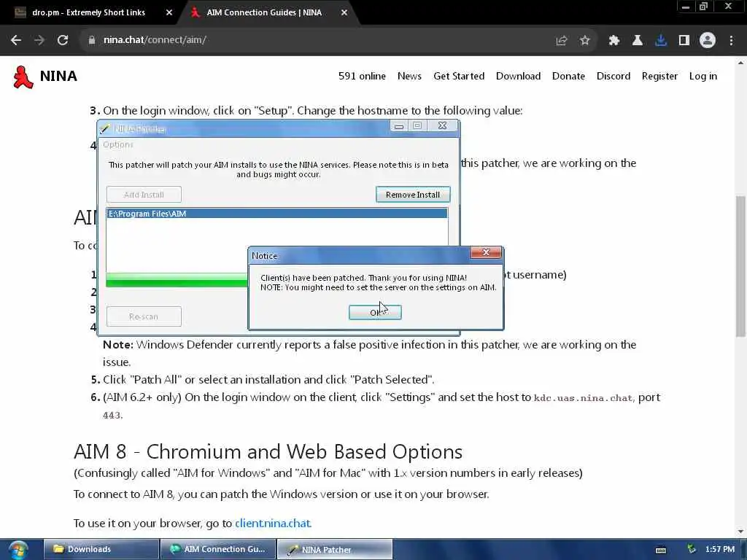This screenshot has width=747, height=560.
Task: Click Remove Install in NINA Patcher
Action: (413, 194)
